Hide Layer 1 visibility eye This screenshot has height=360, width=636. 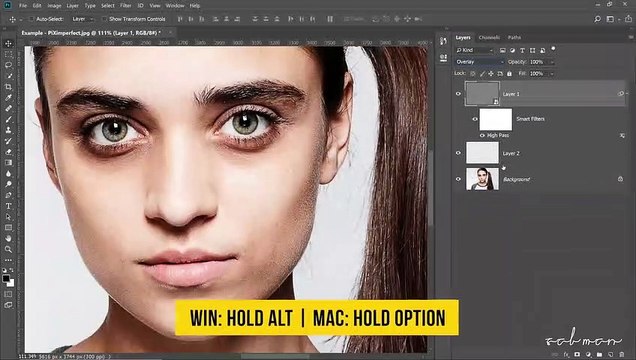(458, 94)
